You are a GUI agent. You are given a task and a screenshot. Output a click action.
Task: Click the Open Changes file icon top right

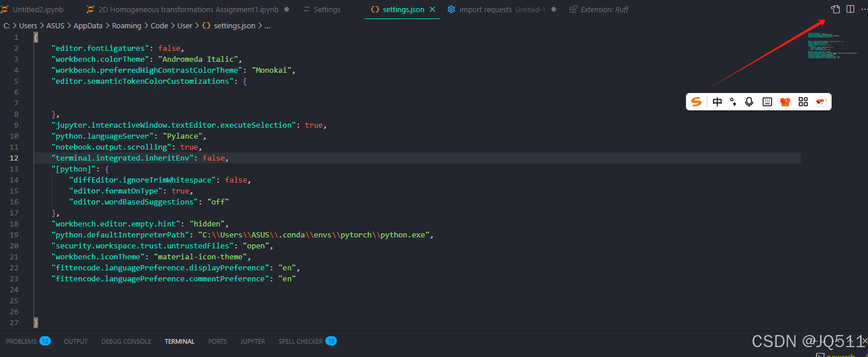coord(836,9)
